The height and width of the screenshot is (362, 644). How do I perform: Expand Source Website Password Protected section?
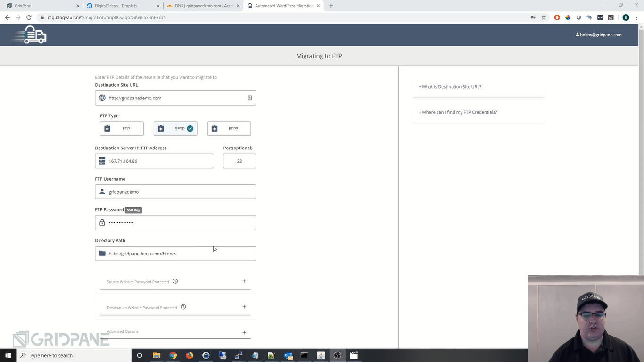tap(244, 281)
